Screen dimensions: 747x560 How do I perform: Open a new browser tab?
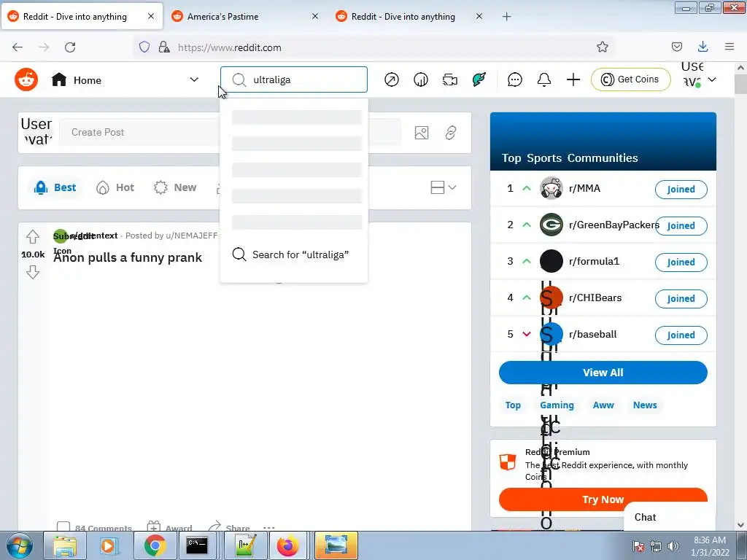click(x=506, y=16)
